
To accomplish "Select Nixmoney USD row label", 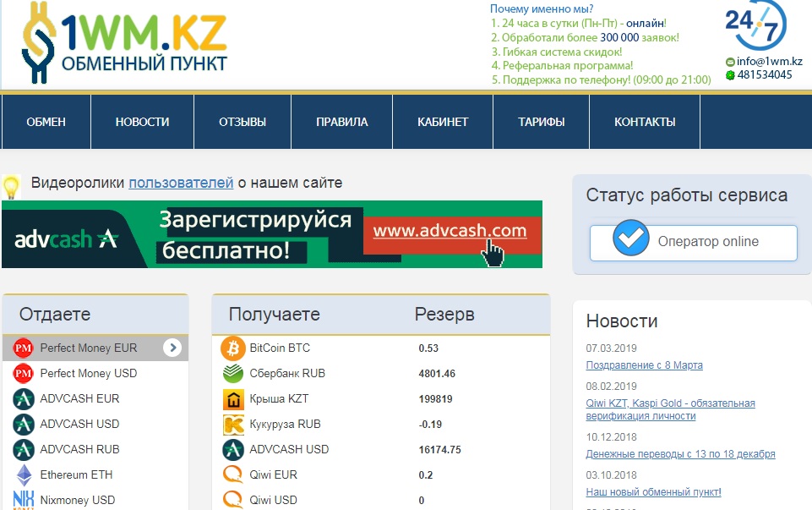I will (x=78, y=500).
